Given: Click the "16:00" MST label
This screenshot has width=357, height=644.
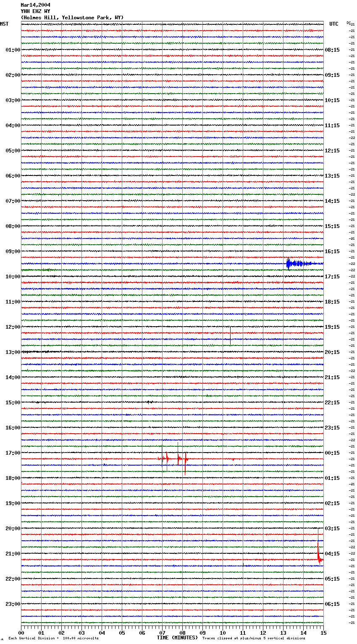Looking at the screenshot, I should (x=13, y=428).
